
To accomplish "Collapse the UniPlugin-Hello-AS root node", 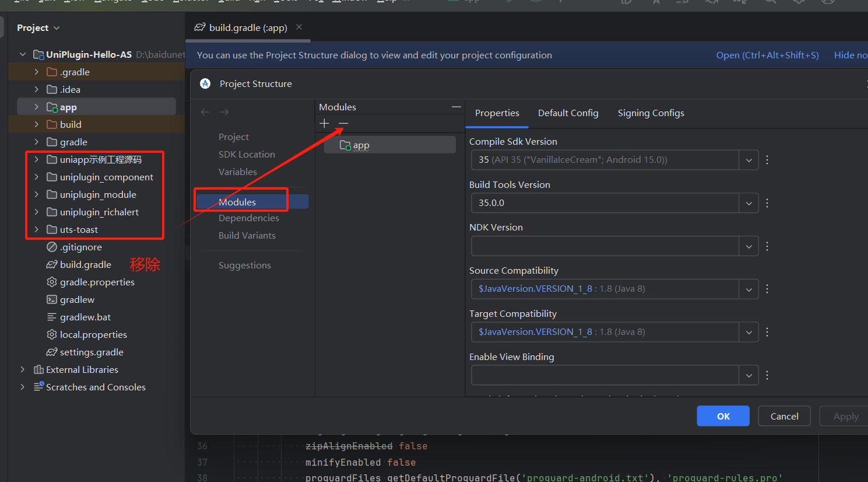I will pyautogui.click(x=23, y=54).
